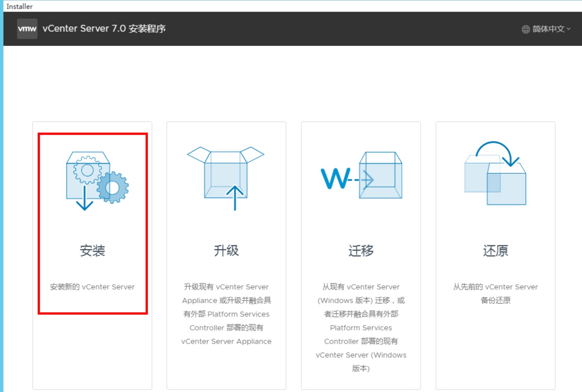This screenshot has width=582, height=392.
Task: Click the vCenter Server 7.0 安装程序 header title
Action: click(104, 29)
